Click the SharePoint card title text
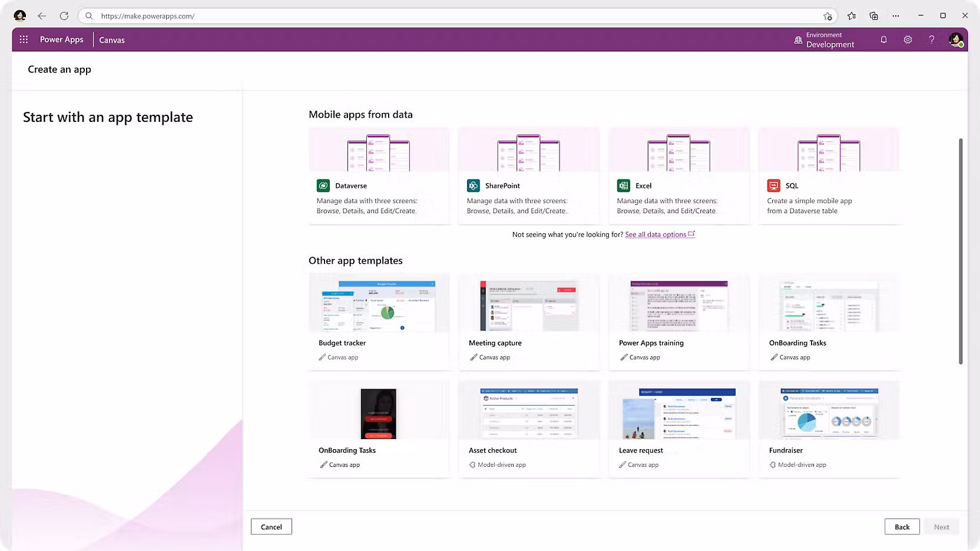Image resolution: width=980 pixels, height=551 pixels. pyautogui.click(x=502, y=185)
